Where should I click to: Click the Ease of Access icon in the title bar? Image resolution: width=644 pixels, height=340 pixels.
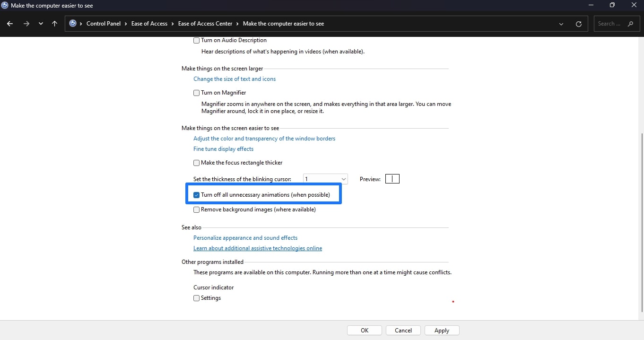click(5, 5)
